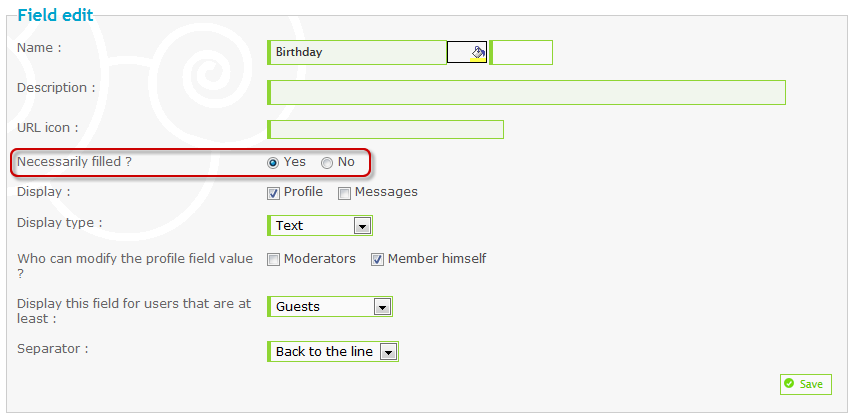Enable the Messages display checkbox
The width and height of the screenshot is (854, 419).
(x=344, y=193)
